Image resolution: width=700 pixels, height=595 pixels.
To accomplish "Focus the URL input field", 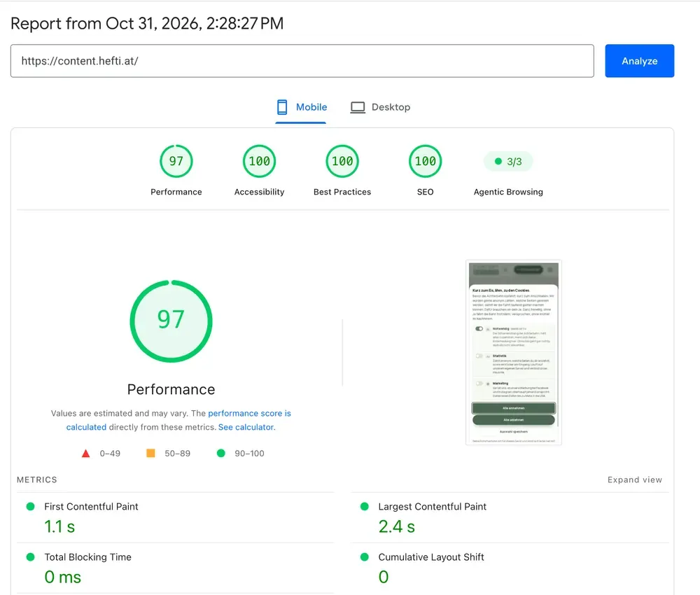I will tap(302, 61).
